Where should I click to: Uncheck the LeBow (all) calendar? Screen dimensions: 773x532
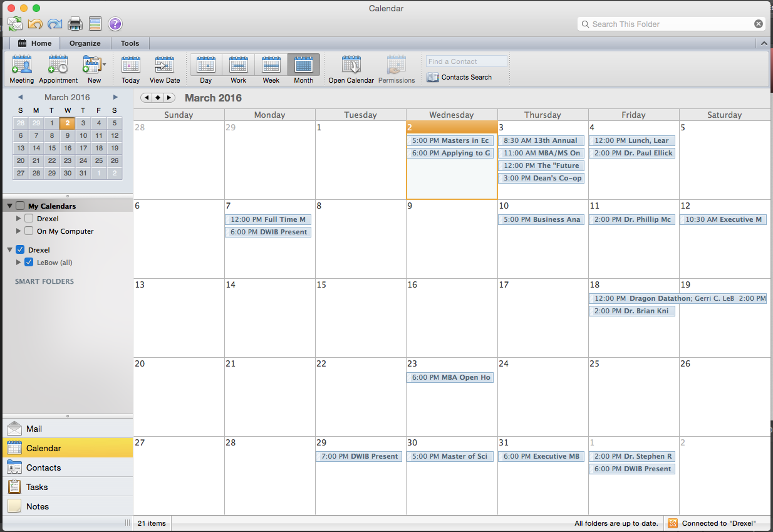point(29,263)
